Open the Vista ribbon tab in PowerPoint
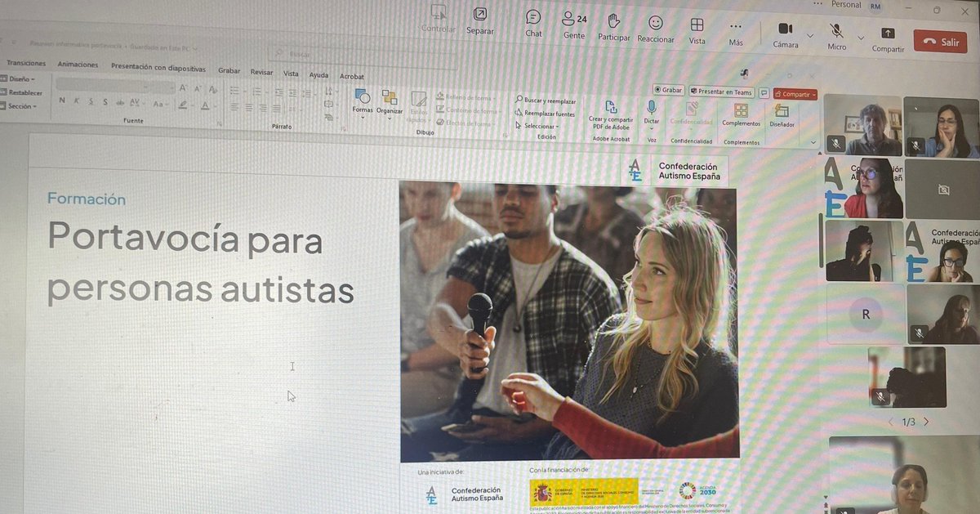980x514 pixels. (291, 74)
